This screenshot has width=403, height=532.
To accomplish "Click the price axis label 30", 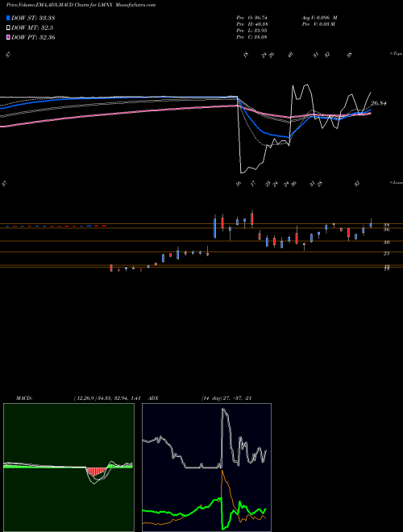I will click(386, 243).
